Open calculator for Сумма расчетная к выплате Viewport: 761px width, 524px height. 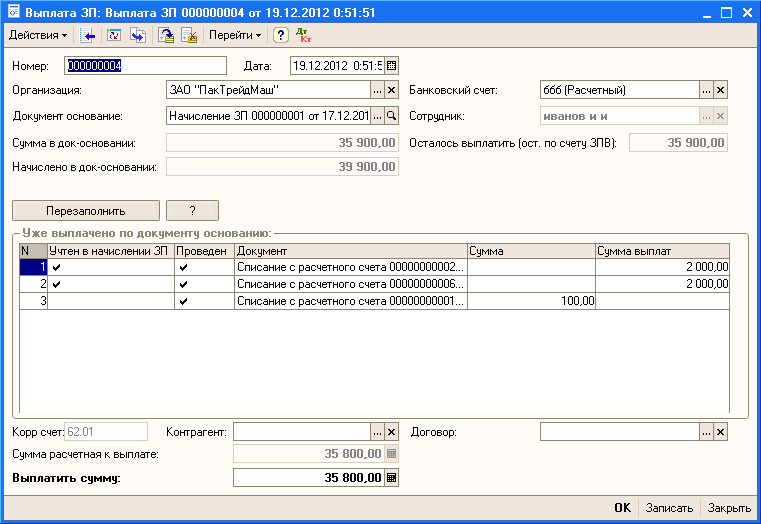pyautogui.click(x=392, y=454)
